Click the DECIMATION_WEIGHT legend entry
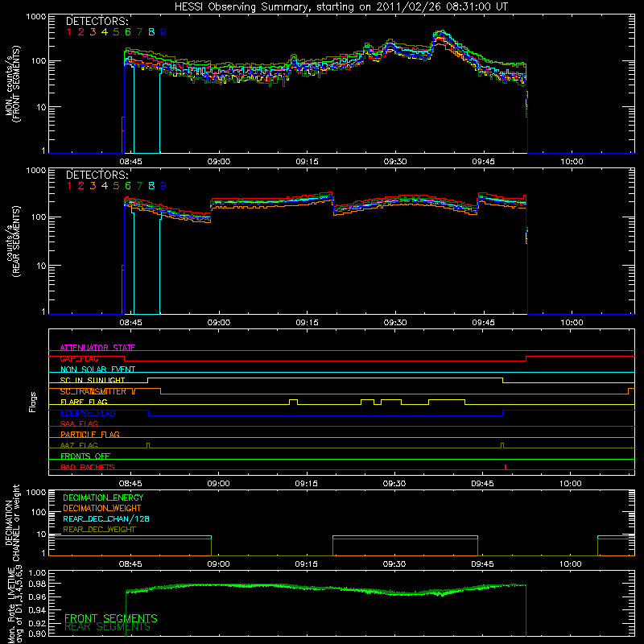This screenshot has height=644, width=644. [x=102, y=509]
